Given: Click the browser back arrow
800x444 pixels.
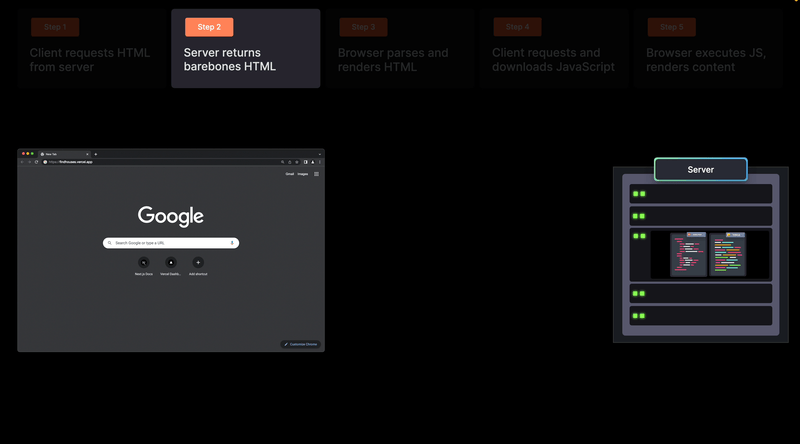Looking at the screenshot, I should point(22,162).
